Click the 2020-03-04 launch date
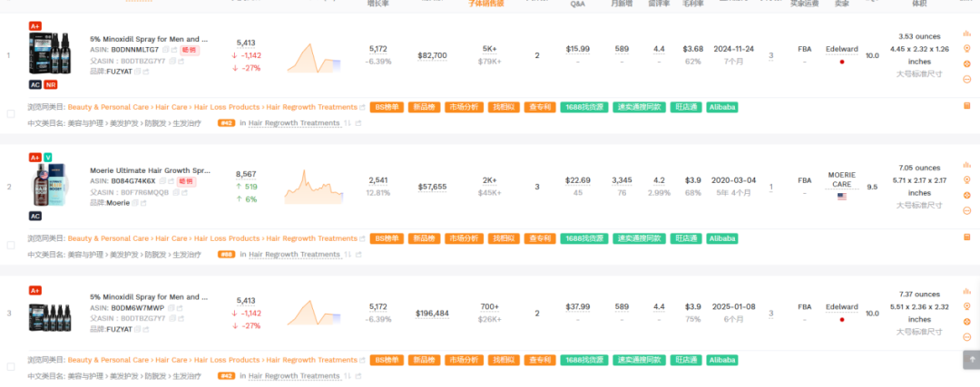The image size is (980, 387). tap(734, 180)
